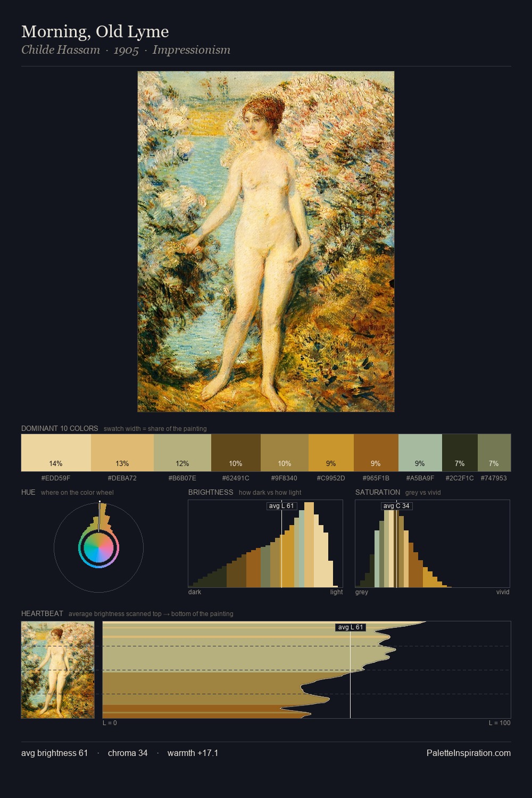Choose the #A5BA9F sage green swatch

(x=420, y=453)
